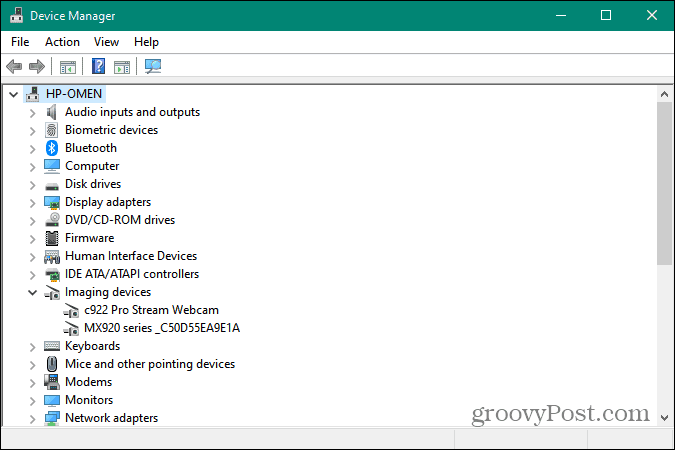Open the View menu
Screen dimensions: 675x450
[106, 42]
